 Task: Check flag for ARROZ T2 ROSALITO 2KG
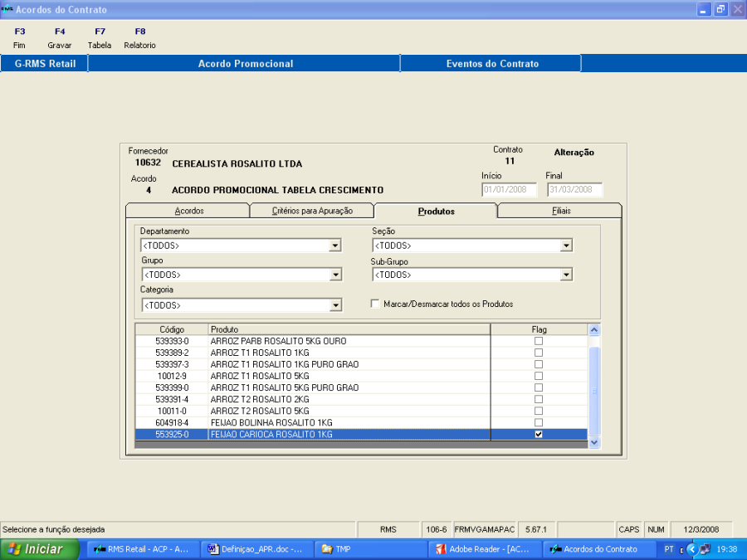pyautogui.click(x=539, y=399)
